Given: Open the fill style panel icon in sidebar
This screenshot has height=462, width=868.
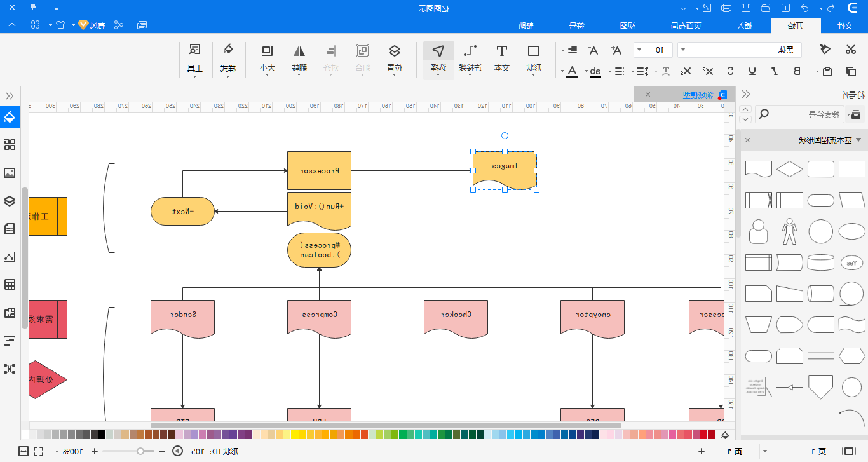Looking at the screenshot, I should [10, 117].
